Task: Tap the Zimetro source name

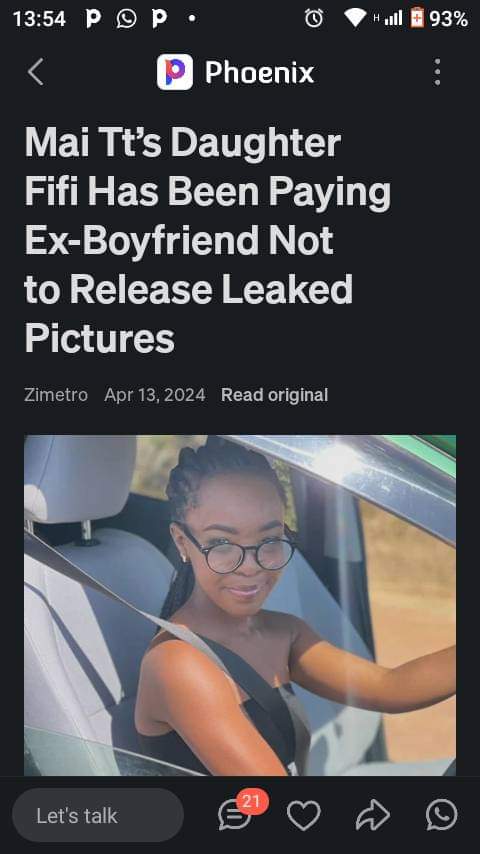Action: 56,395
